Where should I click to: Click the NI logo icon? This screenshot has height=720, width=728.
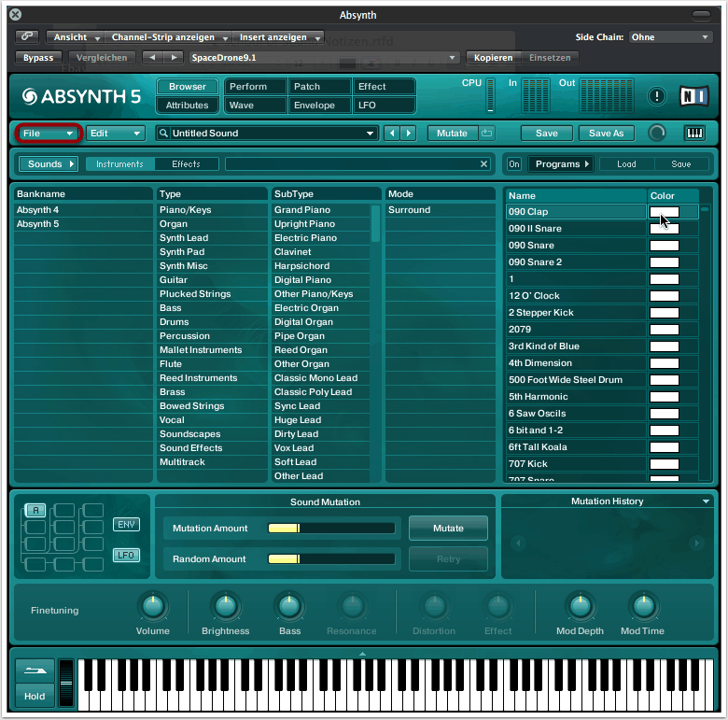(692, 95)
